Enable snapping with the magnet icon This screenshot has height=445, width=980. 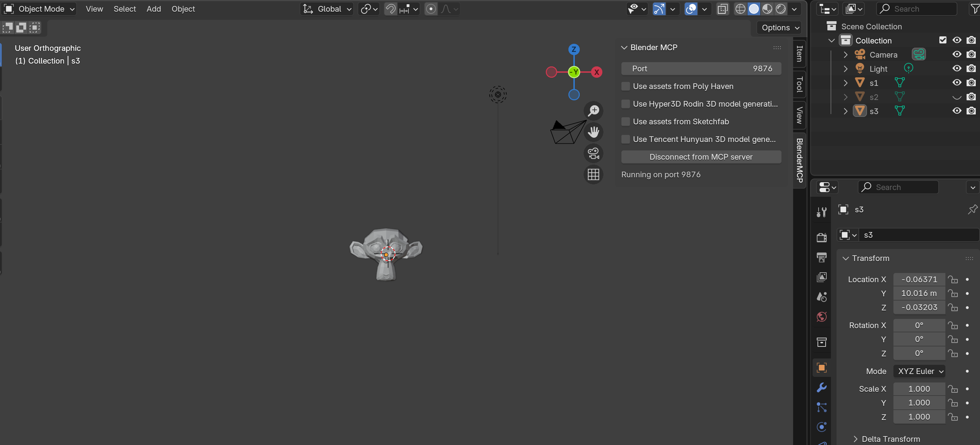391,9
